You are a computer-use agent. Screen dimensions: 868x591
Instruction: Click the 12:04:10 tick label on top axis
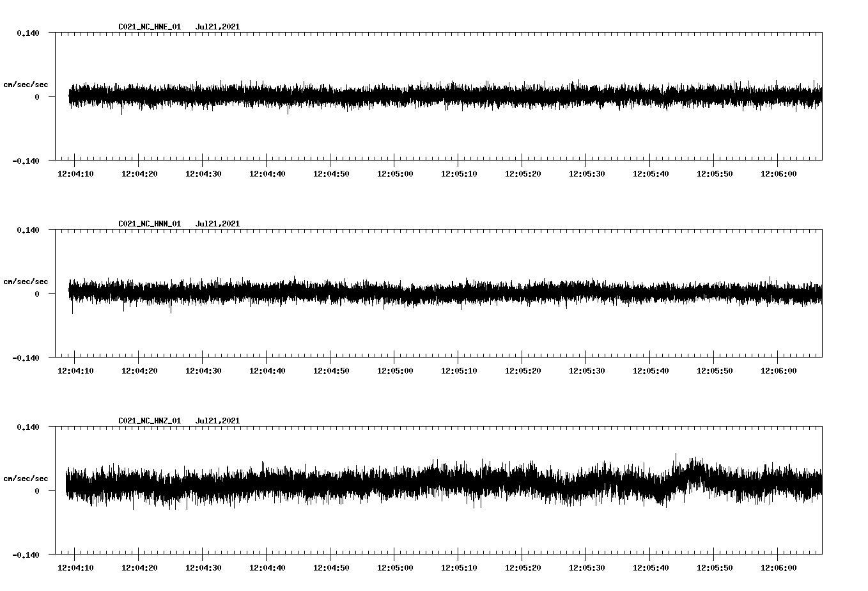point(75,173)
